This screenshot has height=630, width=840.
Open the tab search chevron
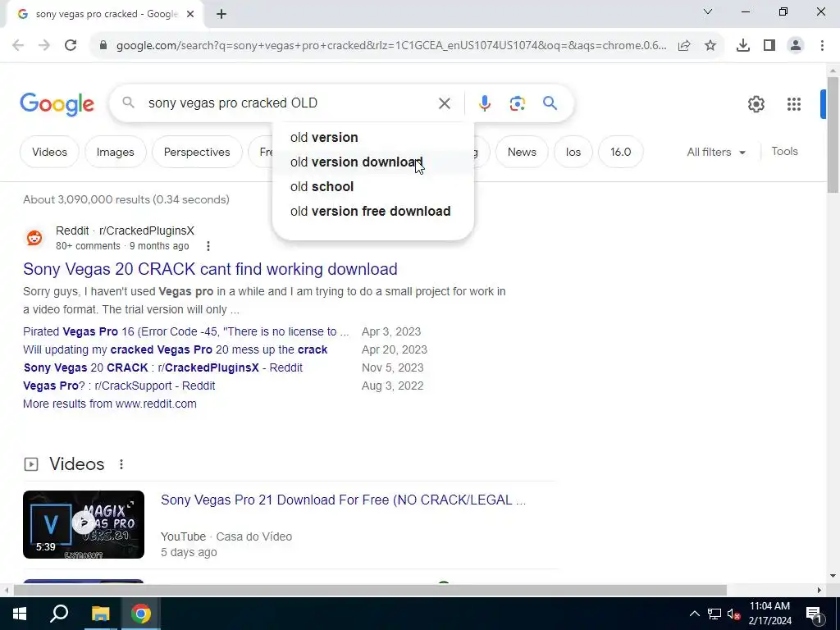tap(708, 11)
